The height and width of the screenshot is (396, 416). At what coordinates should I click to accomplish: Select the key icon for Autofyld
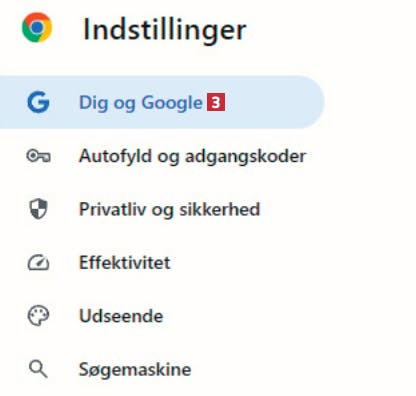(38, 156)
